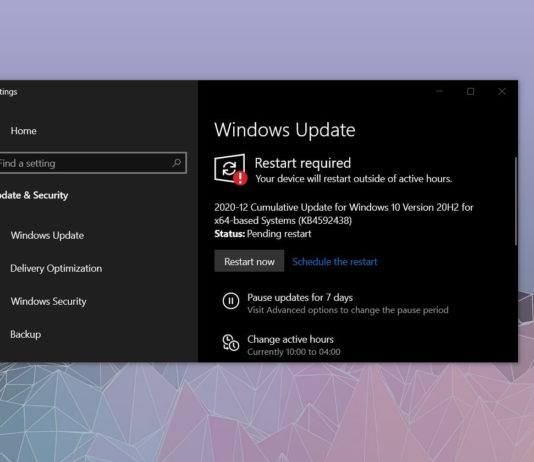Image resolution: width=534 pixels, height=462 pixels.
Task: Open Windows Security in the sidebar
Action: click(48, 301)
